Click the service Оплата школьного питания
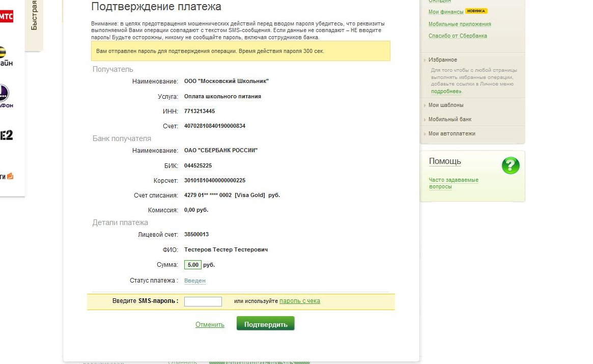Screen dimensions: 593x364 coord(222,97)
